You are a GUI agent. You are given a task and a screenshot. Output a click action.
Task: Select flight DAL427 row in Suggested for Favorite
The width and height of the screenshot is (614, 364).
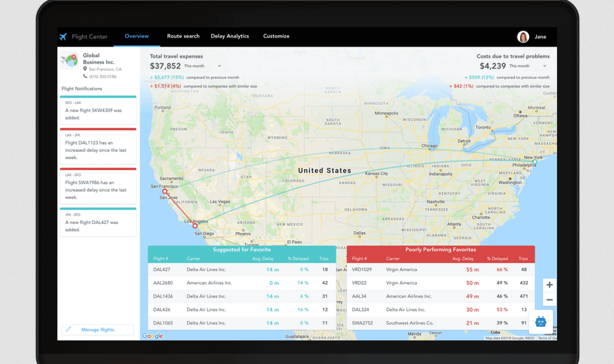[241, 270]
